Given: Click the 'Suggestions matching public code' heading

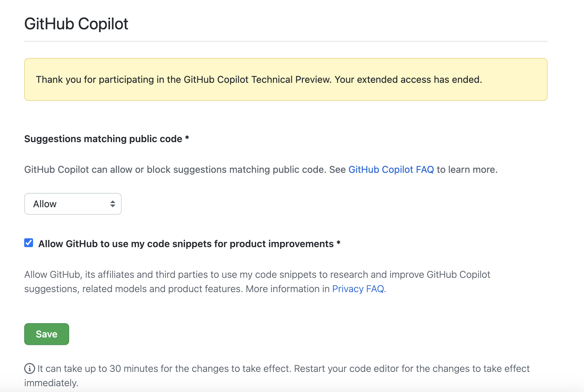Looking at the screenshot, I should pyautogui.click(x=103, y=139).
